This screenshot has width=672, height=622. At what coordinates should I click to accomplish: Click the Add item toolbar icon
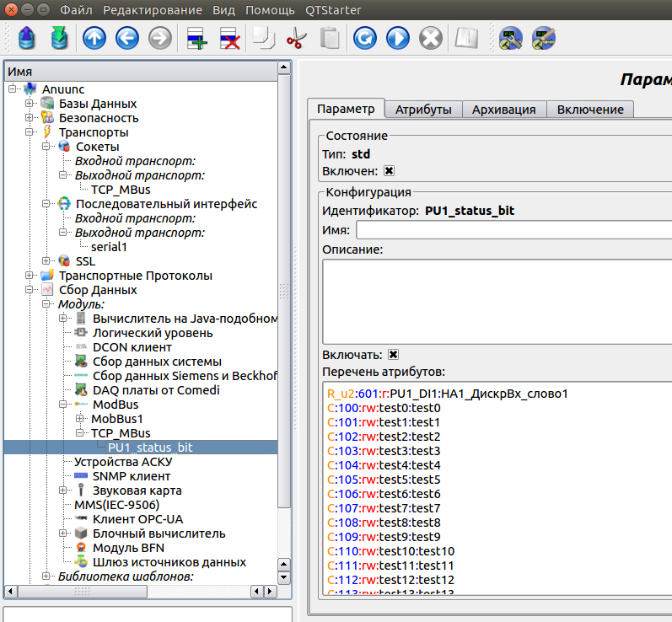(x=196, y=38)
